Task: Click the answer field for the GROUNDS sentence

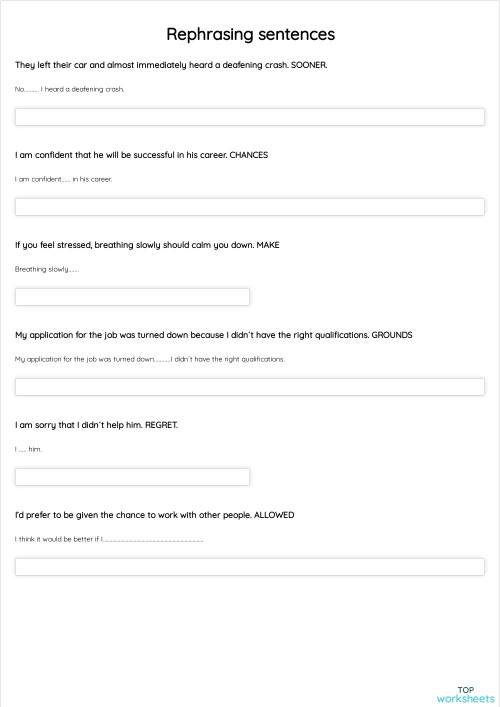Action: (250, 387)
